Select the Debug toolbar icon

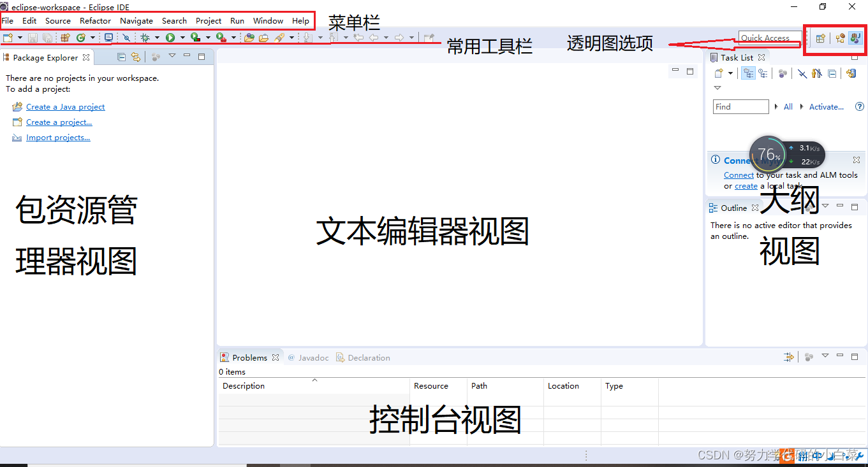145,37
